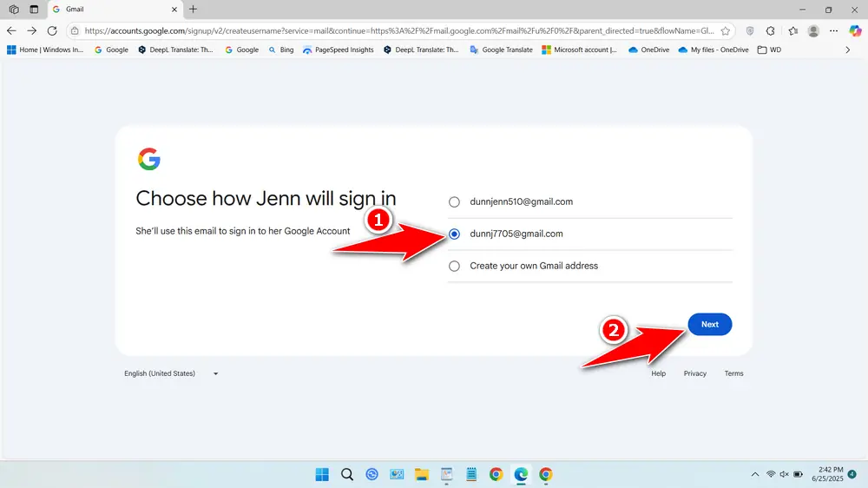Open the Windows Start button

(322, 475)
